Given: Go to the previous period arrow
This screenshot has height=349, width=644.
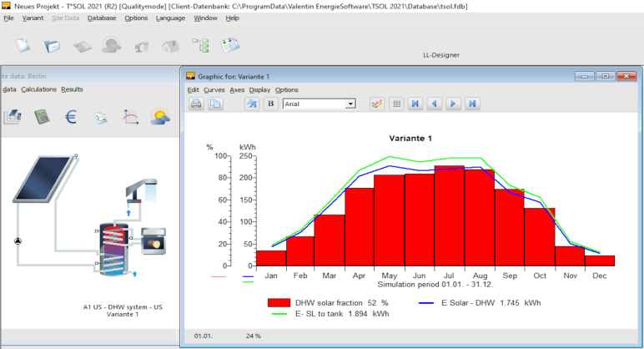Looking at the screenshot, I should coord(434,104).
